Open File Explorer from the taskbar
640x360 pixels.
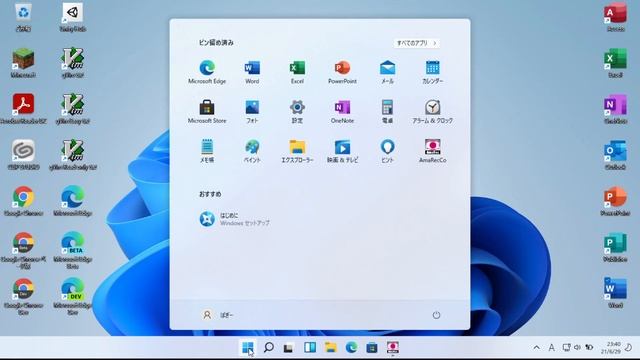[331, 348]
